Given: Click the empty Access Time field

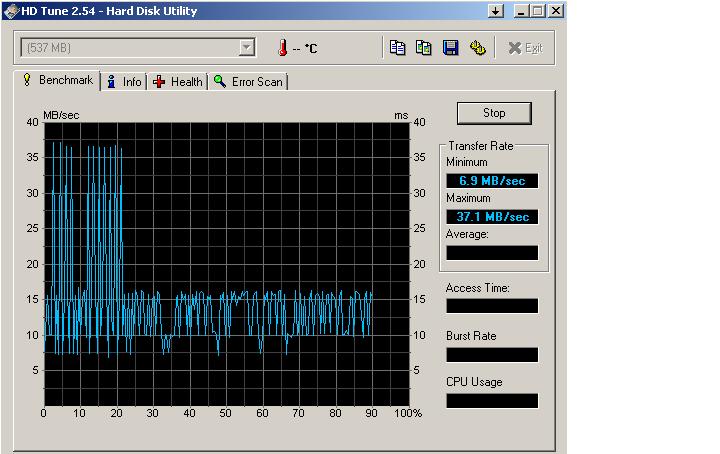Looking at the screenshot, I should 492,306.
